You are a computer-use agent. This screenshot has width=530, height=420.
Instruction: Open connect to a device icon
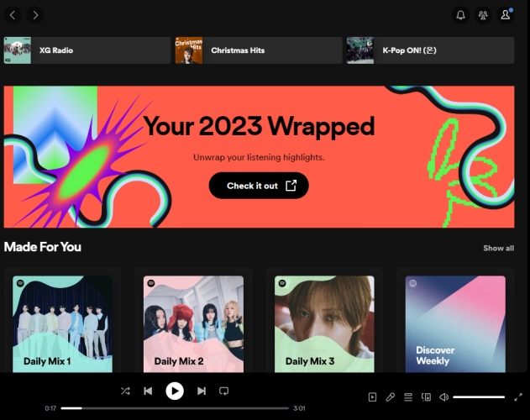tap(426, 397)
